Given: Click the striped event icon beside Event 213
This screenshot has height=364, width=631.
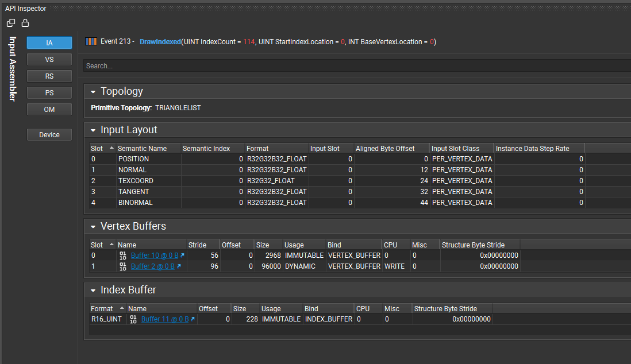Looking at the screenshot, I should click(x=90, y=41).
